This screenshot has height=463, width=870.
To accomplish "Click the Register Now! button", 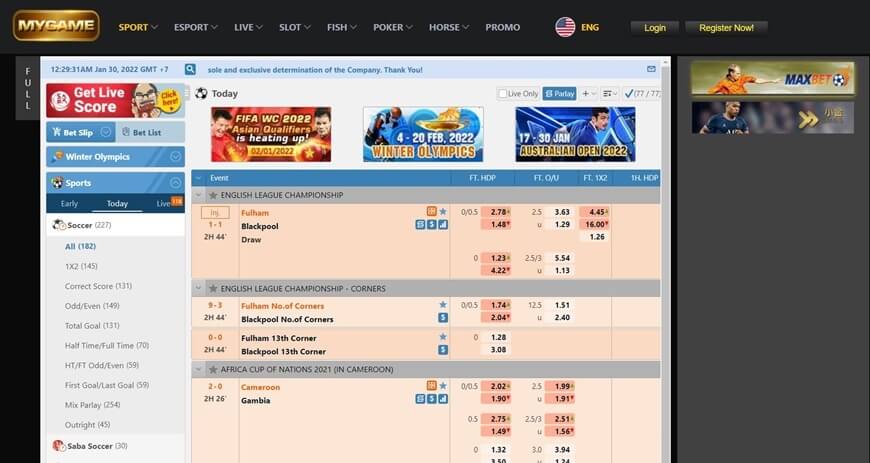I will pyautogui.click(x=726, y=28).
